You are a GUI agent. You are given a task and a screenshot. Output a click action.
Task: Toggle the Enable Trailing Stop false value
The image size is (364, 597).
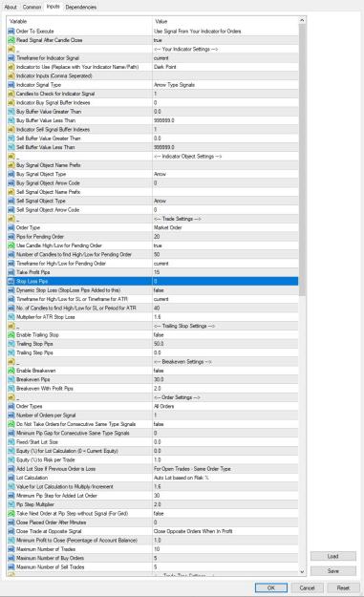[x=225, y=334]
